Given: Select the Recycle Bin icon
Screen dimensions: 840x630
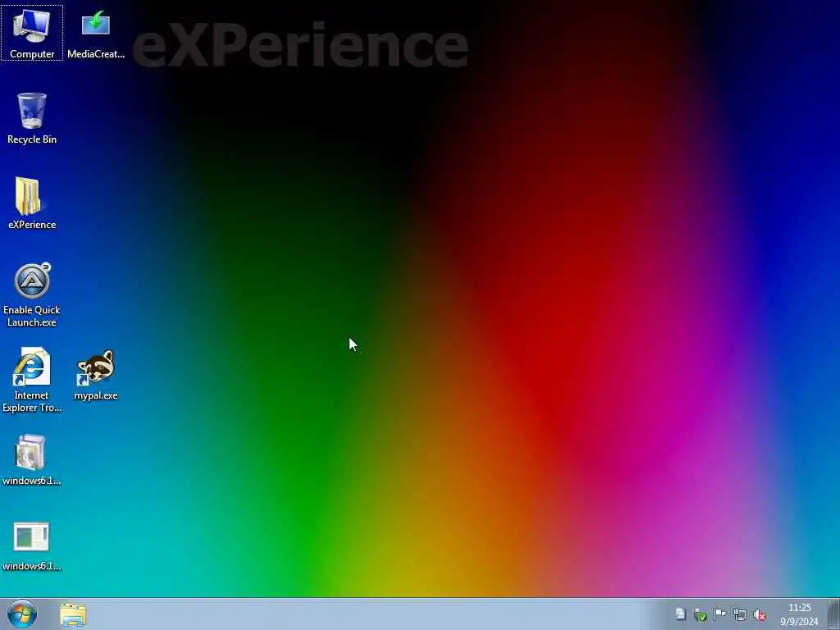Looking at the screenshot, I should (32, 118).
